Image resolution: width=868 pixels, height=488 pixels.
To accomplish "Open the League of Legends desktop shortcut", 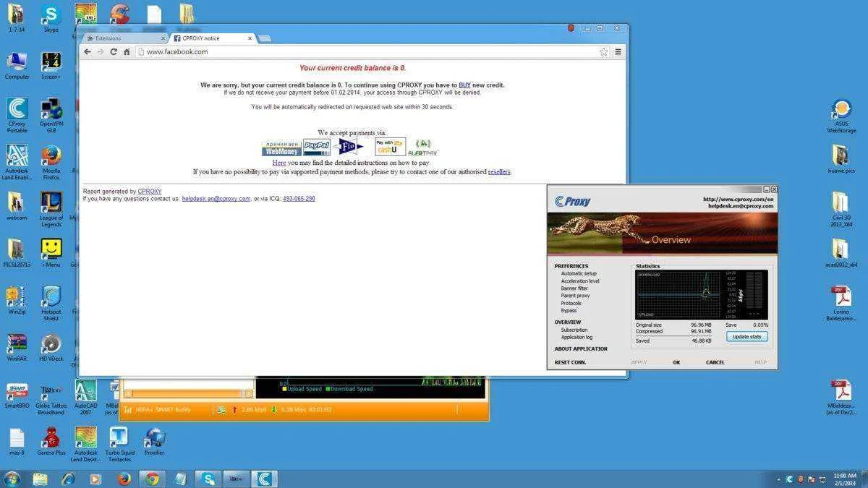I will point(51,210).
